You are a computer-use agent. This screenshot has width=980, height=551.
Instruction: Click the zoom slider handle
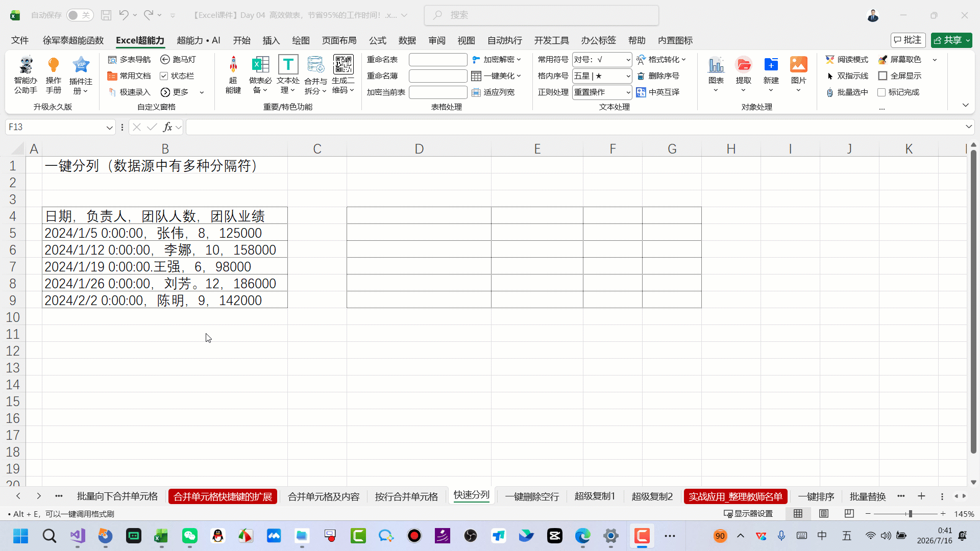910,514
